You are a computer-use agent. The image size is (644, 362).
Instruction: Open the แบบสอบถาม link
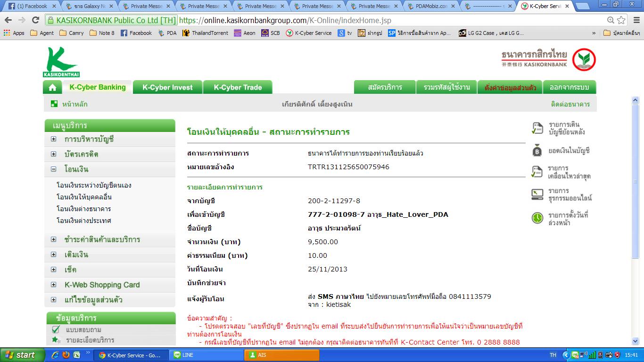coord(83,330)
